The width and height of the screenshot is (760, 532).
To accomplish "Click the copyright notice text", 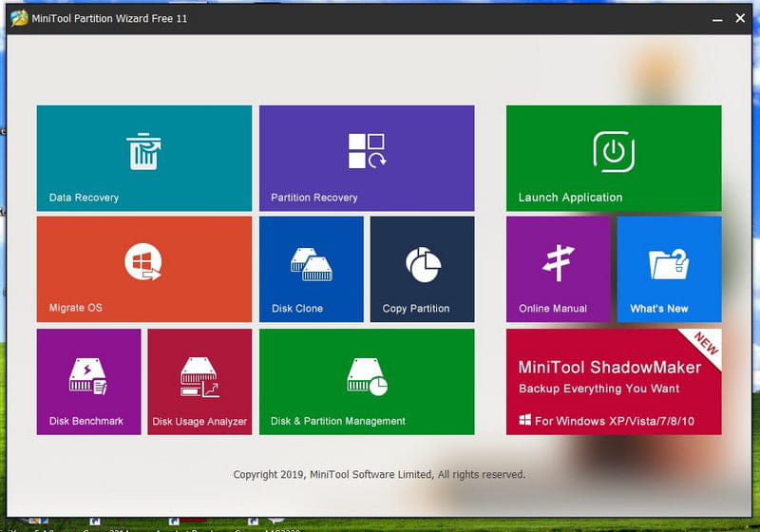I will tap(379, 474).
